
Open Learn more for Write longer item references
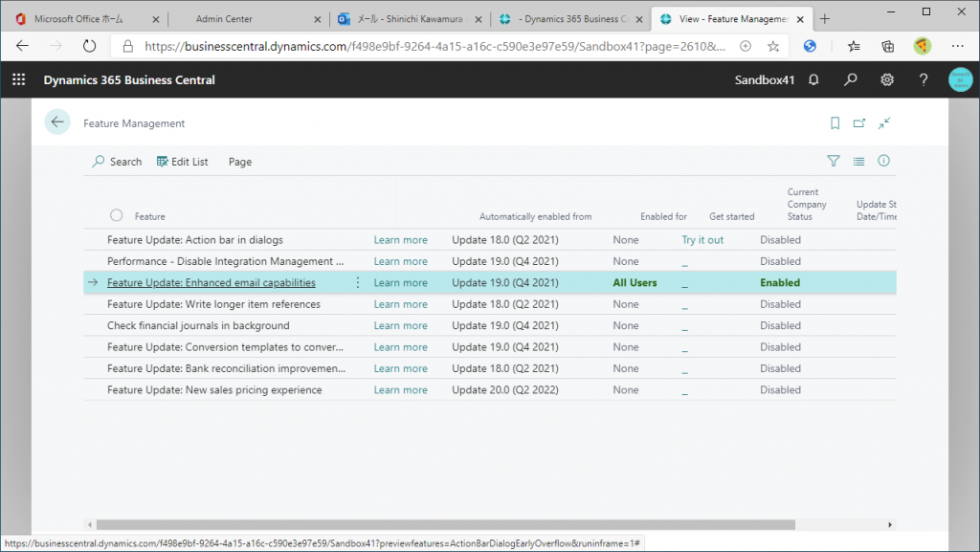pos(401,304)
